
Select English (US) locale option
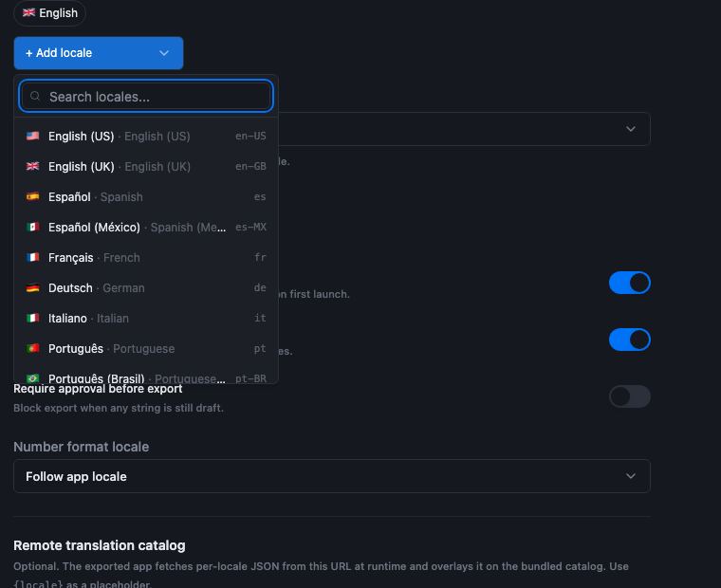click(x=146, y=136)
